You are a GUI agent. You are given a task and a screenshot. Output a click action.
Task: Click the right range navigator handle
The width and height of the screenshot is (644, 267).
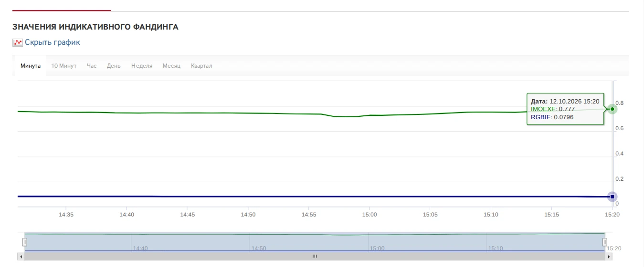(605, 242)
